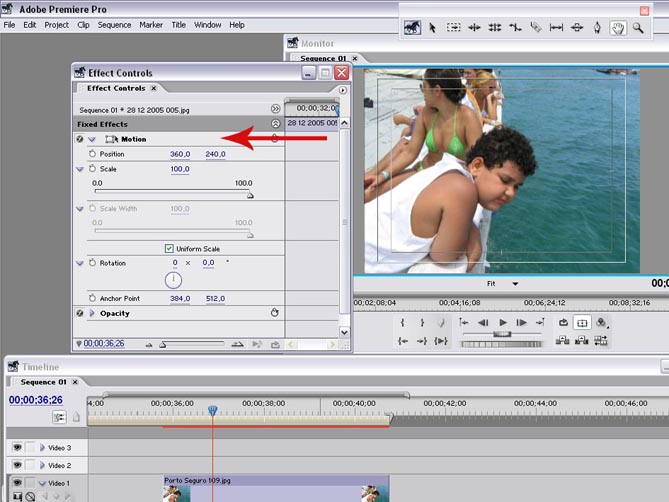The width and height of the screenshot is (669, 502).
Task: Click the Safe Margins button in Monitor
Action: click(x=582, y=323)
